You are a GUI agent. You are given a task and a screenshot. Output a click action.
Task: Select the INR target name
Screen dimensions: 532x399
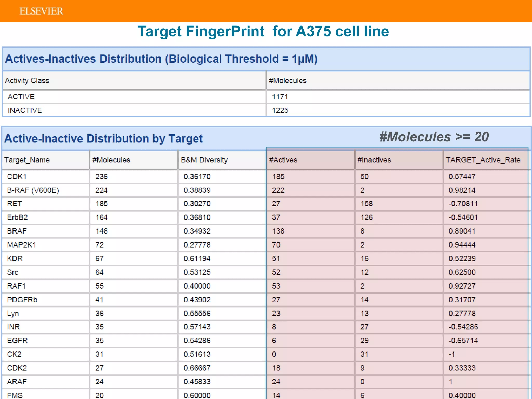coord(14,327)
